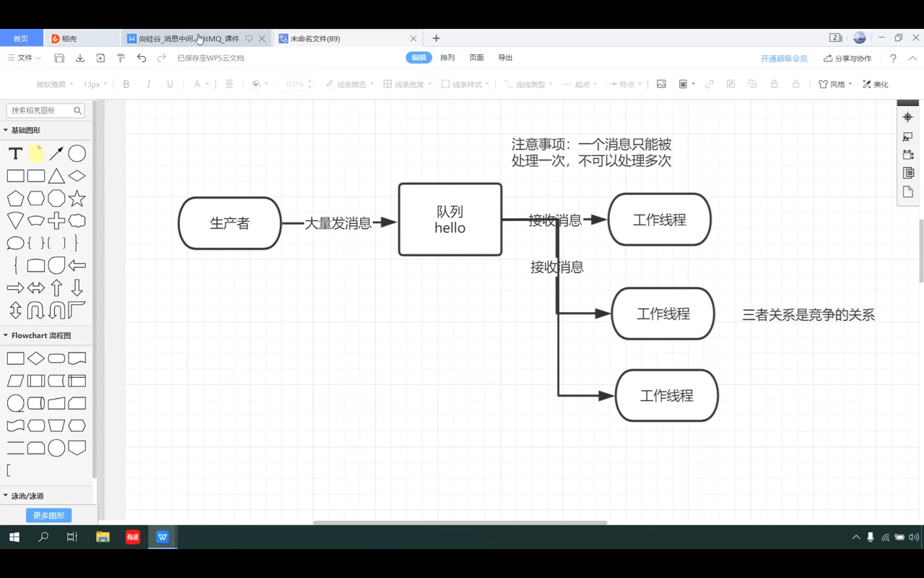Open the 线条样式 line style dropdown
The height and width of the screenshot is (578, 924).
click(465, 85)
